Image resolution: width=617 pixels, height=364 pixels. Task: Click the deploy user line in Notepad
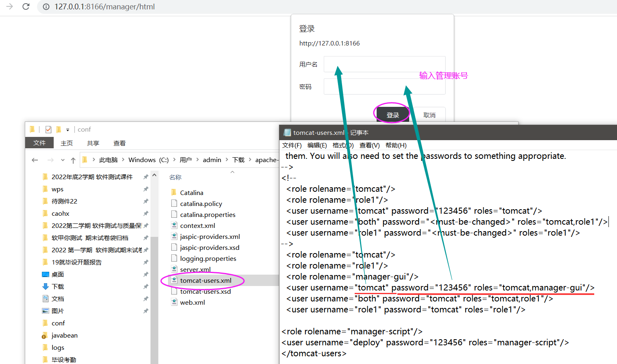tap(425, 342)
